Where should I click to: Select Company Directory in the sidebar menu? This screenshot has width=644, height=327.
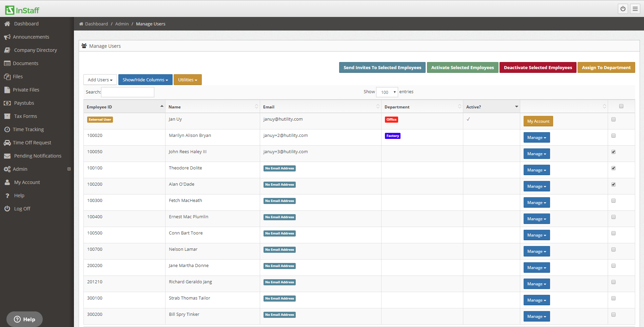click(x=35, y=50)
